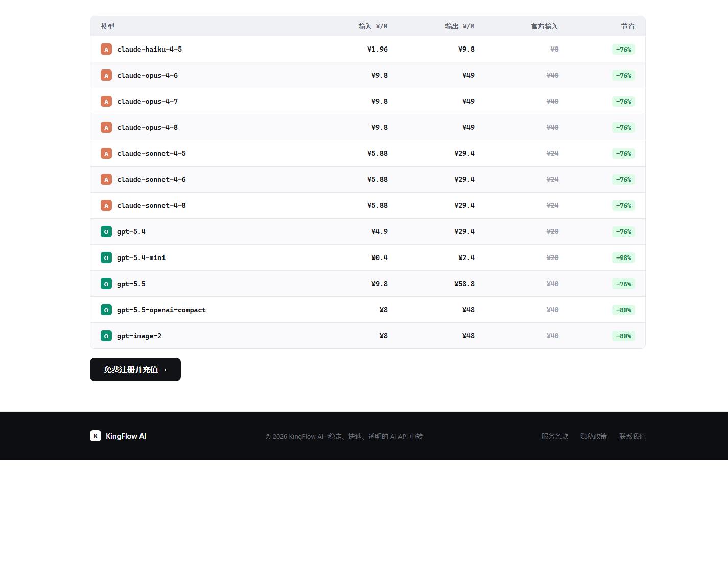Click the ¥2.4 output price for gpt-5.4-mini
Screen dimensions: 728x562
[x=466, y=257]
